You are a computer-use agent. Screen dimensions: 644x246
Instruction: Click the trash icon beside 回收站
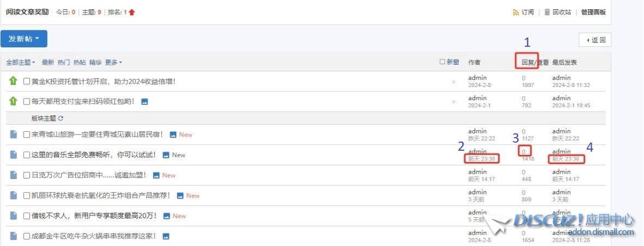(546, 12)
